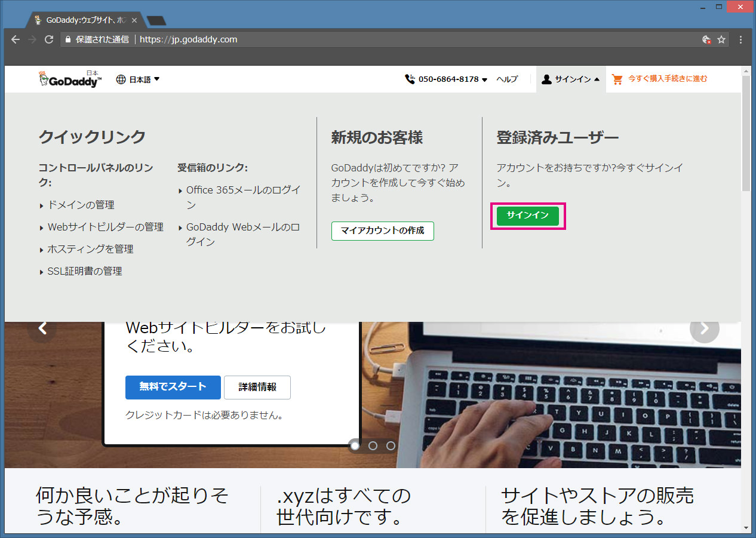Click the 詳細情報 button

[257, 387]
